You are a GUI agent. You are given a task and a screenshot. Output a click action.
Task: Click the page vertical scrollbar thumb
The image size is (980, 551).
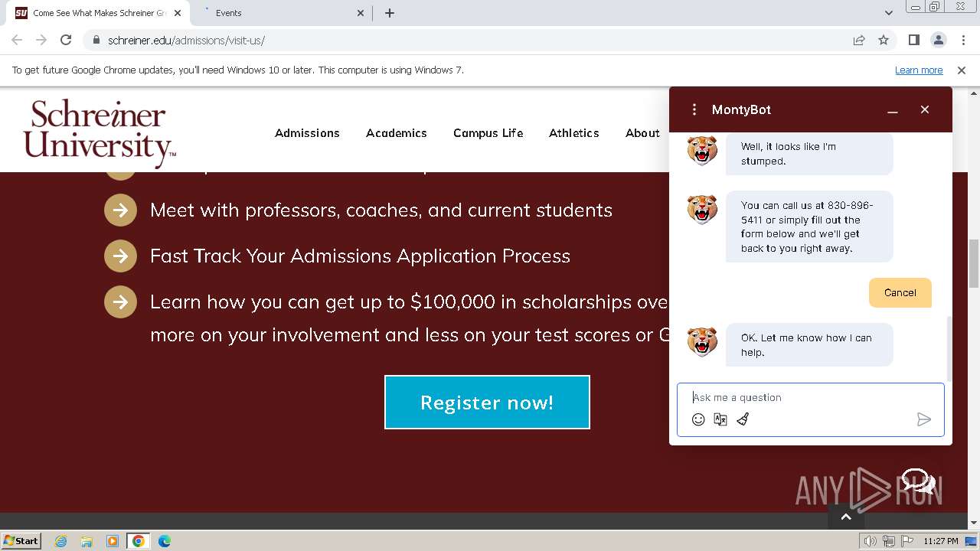[974, 262]
